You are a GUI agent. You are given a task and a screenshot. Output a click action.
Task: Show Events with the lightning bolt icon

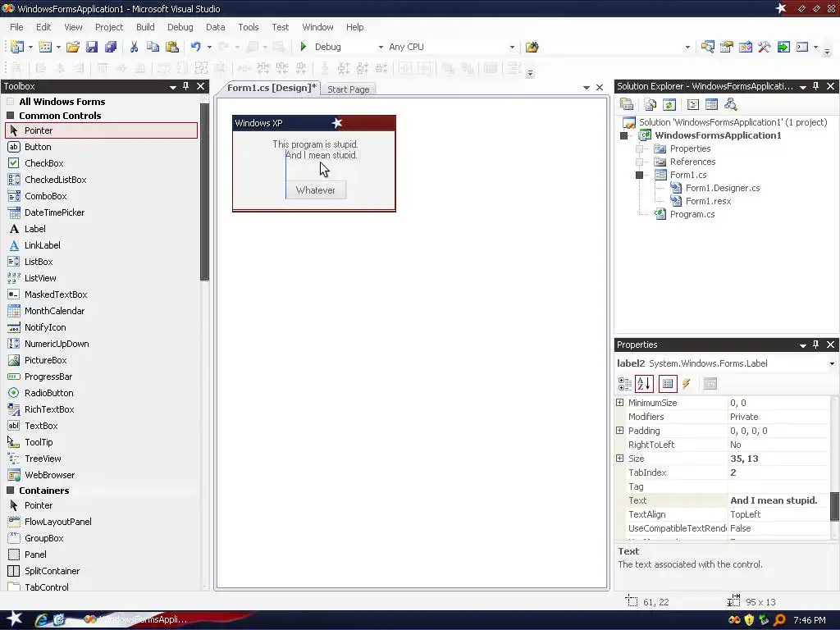687,384
